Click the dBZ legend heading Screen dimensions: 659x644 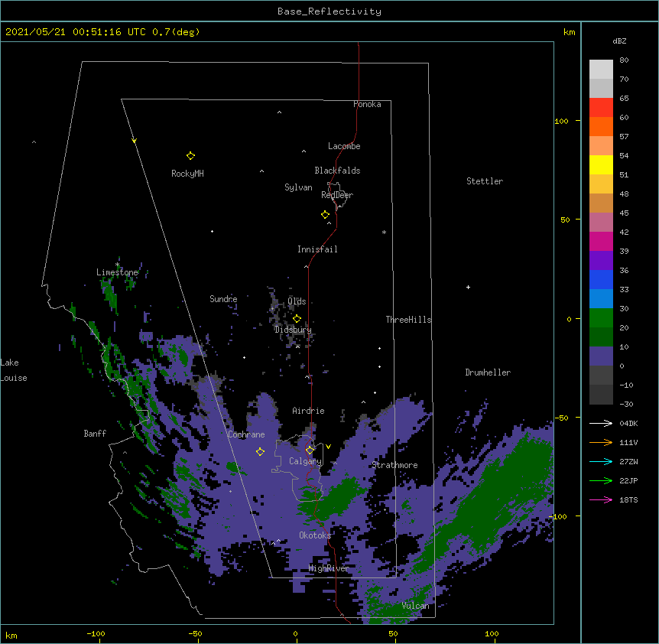[x=619, y=41]
